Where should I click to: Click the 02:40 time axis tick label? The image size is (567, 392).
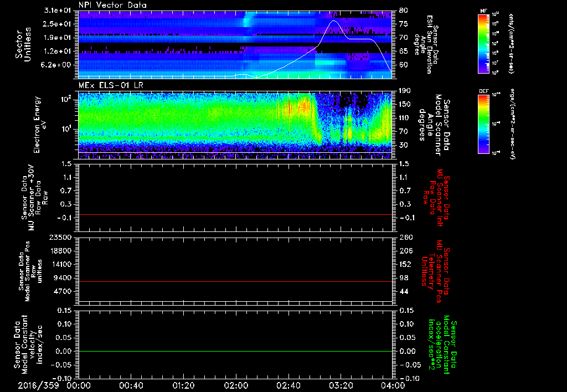pyautogui.click(x=287, y=385)
